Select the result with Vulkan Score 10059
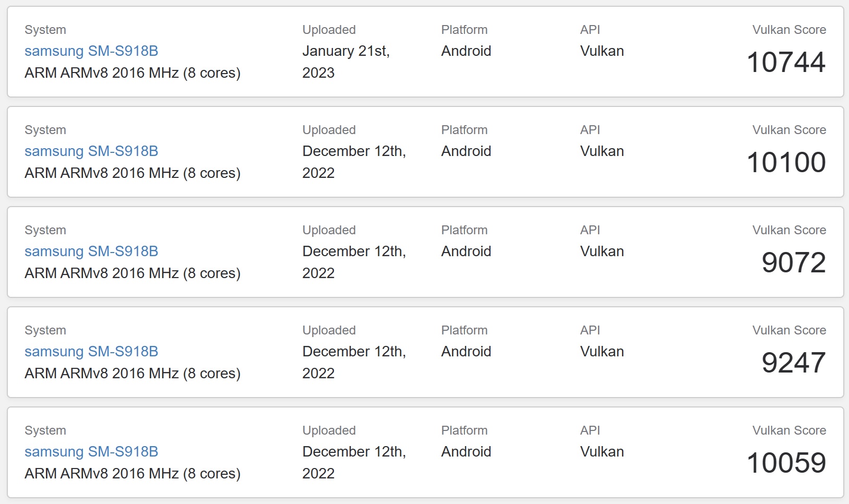 point(786,462)
